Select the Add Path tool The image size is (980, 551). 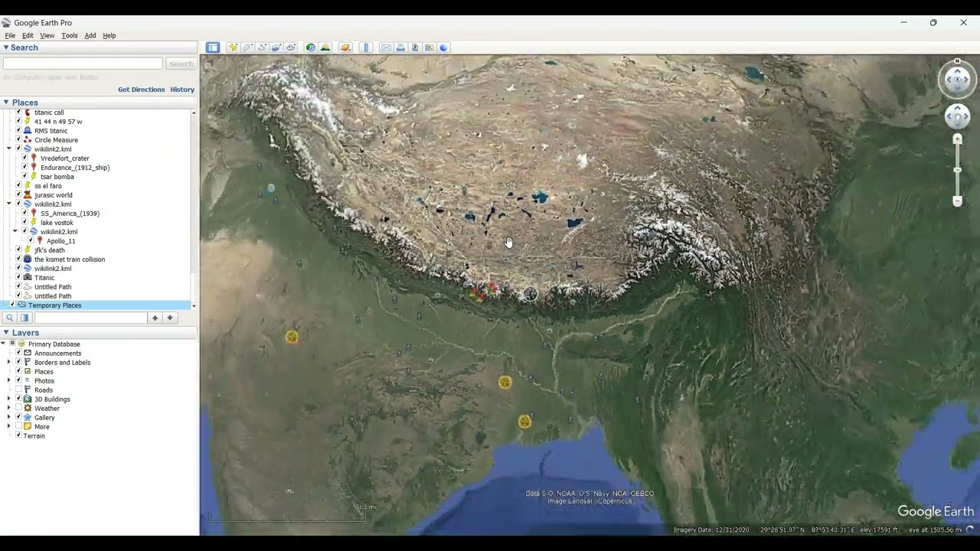pyautogui.click(x=262, y=47)
